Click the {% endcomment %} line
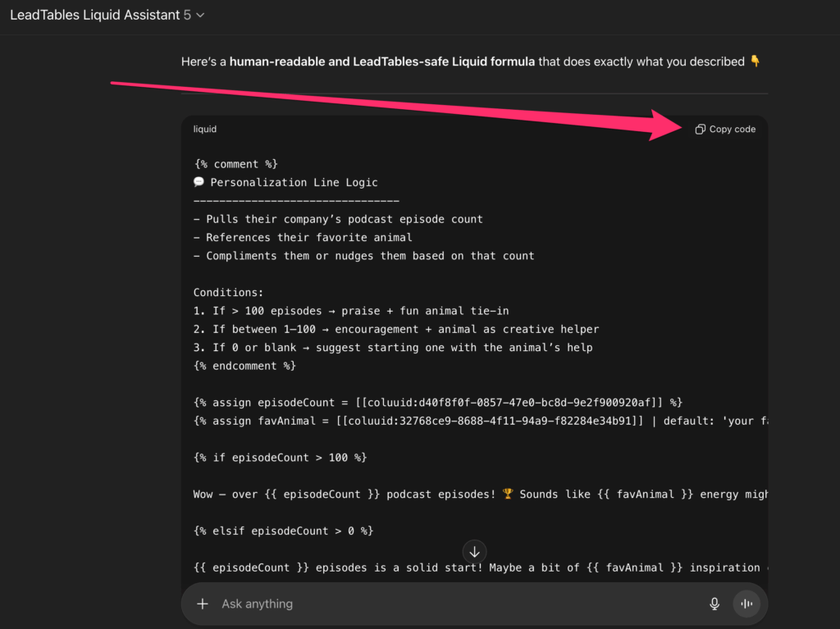 point(244,366)
